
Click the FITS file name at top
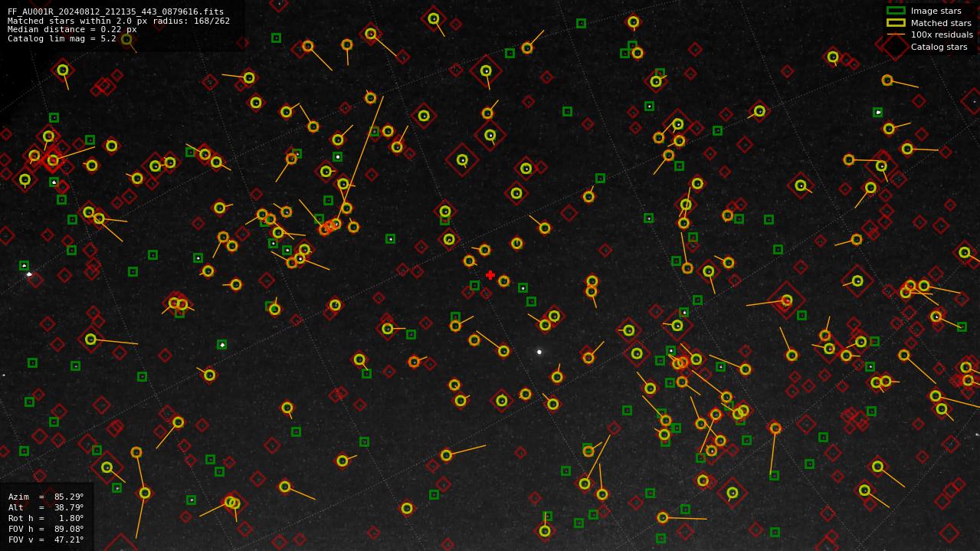pyautogui.click(x=116, y=12)
